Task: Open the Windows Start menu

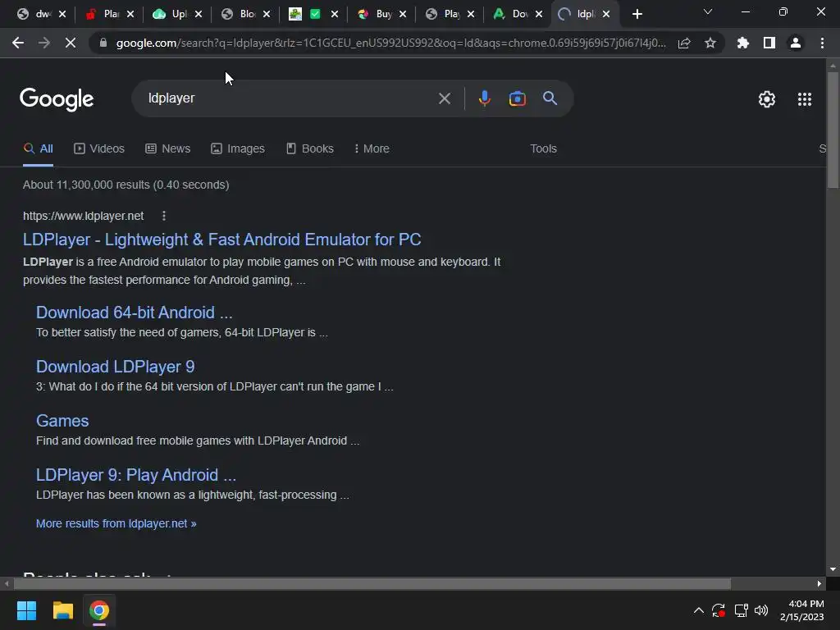Action: click(26, 610)
